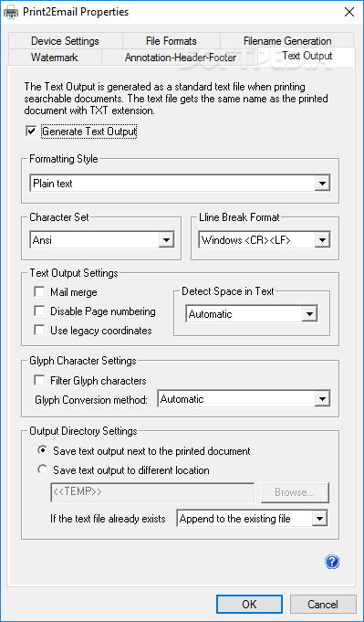Viewport: 364px width, 622px height.
Task: Tick Disable Page numbering option
Action: coord(39,311)
